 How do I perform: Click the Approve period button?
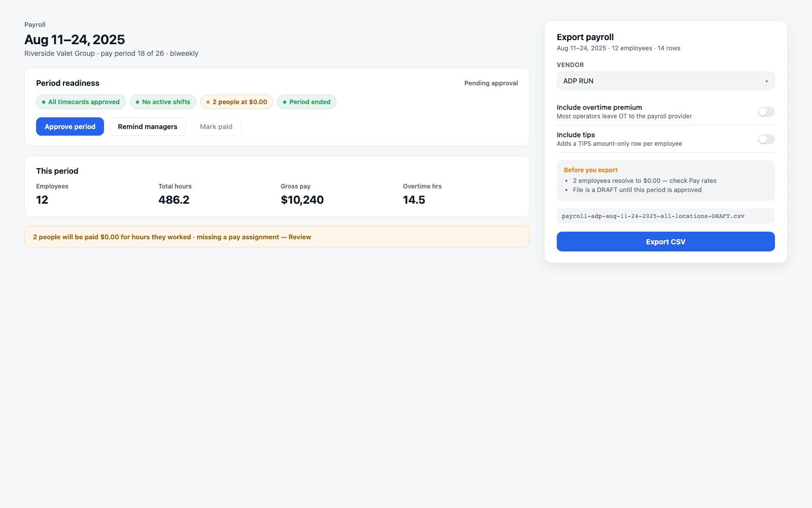[70, 126]
